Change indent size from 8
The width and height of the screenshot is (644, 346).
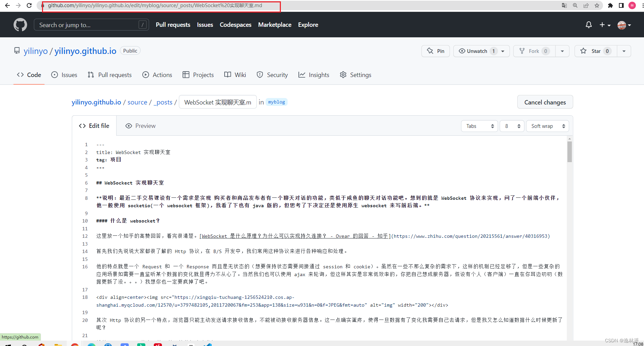point(512,126)
